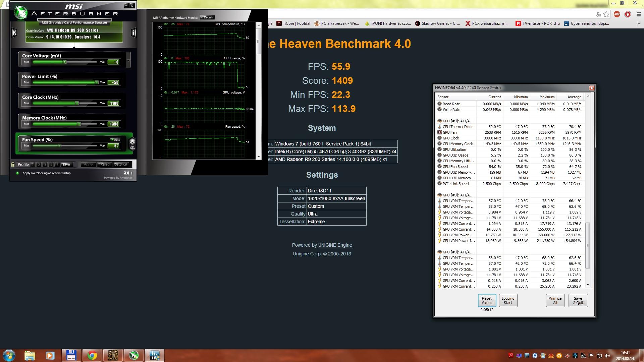Image resolution: width=644 pixels, height=362 pixels.
Task: Click the network tray icon
Action: [599, 356]
